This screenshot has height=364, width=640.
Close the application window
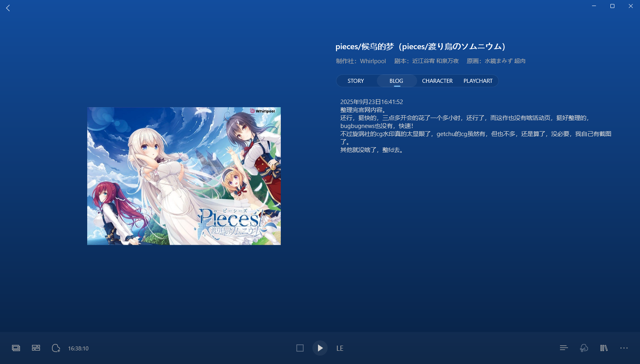[x=631, y=6]
